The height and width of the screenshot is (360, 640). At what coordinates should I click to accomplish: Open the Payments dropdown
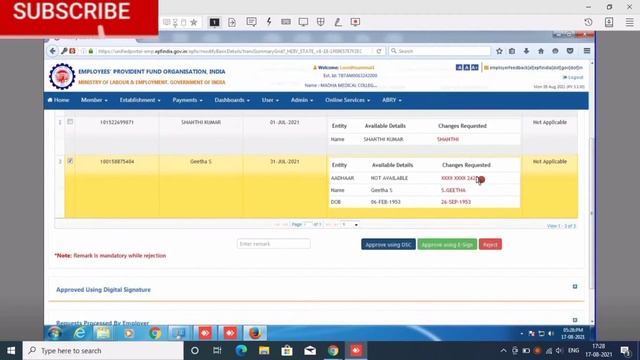click(187, 100)
